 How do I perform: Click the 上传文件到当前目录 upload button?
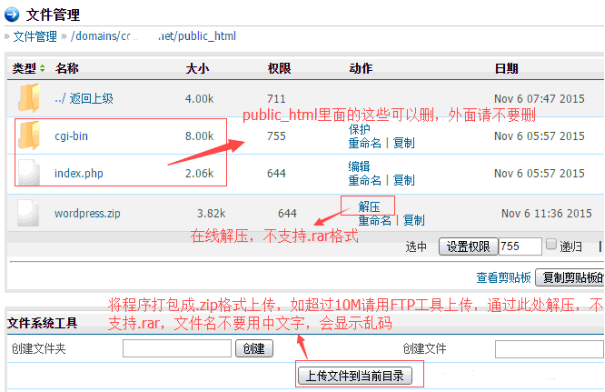pos(355,375)
